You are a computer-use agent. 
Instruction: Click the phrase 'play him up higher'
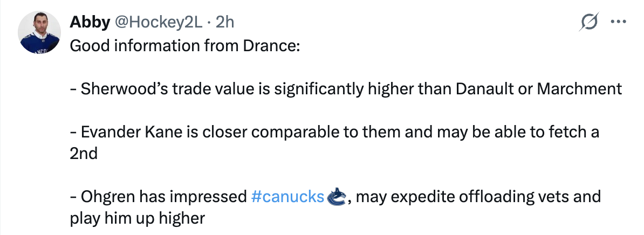tap(138, 218)
